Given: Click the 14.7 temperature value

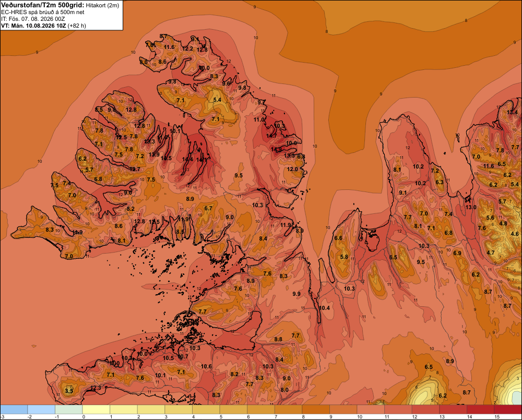Looking at the screenshot, I should point(271,136).
